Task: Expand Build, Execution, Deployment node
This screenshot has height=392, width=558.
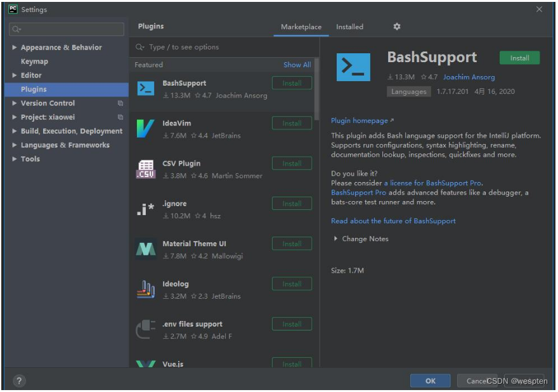Action: [x=14, y=131]
